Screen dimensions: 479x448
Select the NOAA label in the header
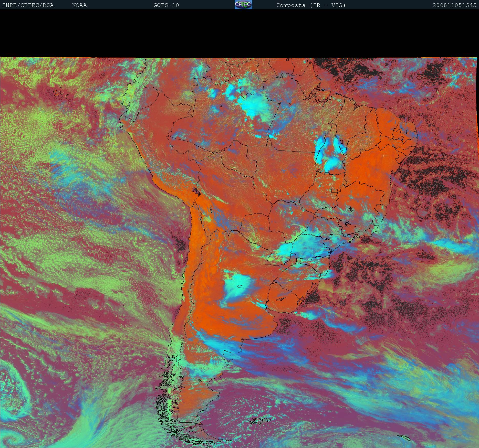[x=79, y=5]
